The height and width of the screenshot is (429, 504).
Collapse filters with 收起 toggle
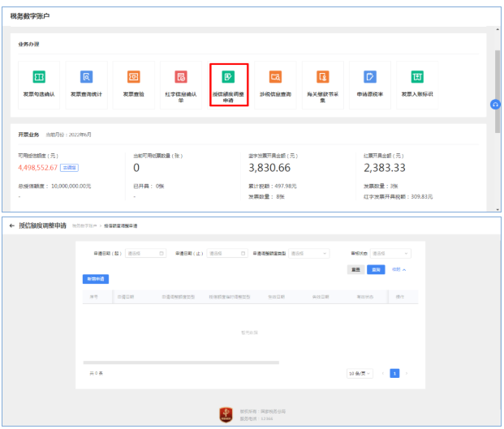pyautogui.click(x=398, y=269)
